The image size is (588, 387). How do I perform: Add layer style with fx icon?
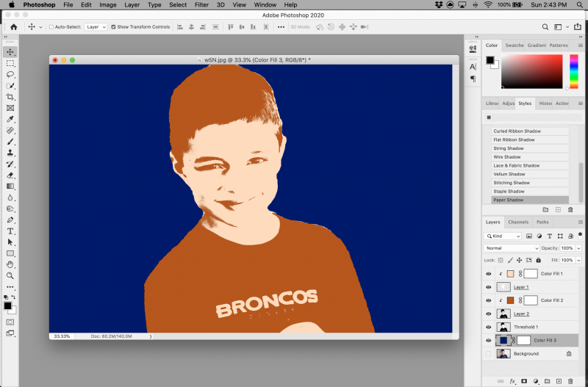(x=512, y=381)
